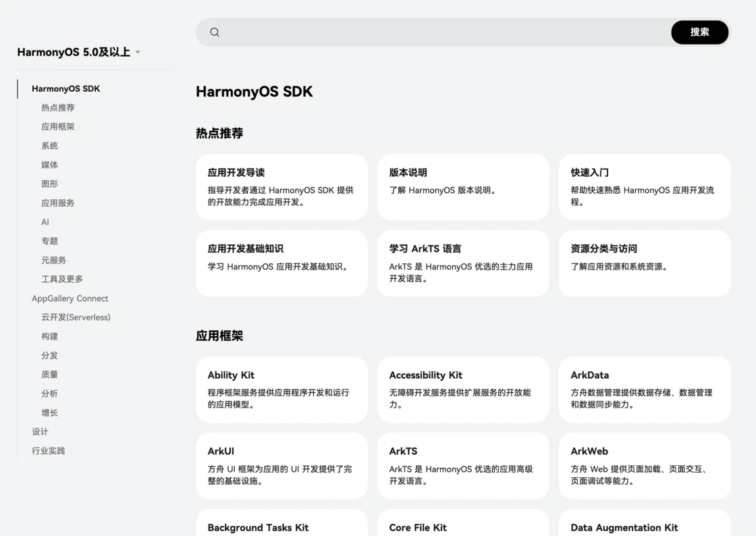Image resolution: width=756 pixels, height=536 pixels.
Task: Open the Accessibility Kit card
Action: [463, 389]
